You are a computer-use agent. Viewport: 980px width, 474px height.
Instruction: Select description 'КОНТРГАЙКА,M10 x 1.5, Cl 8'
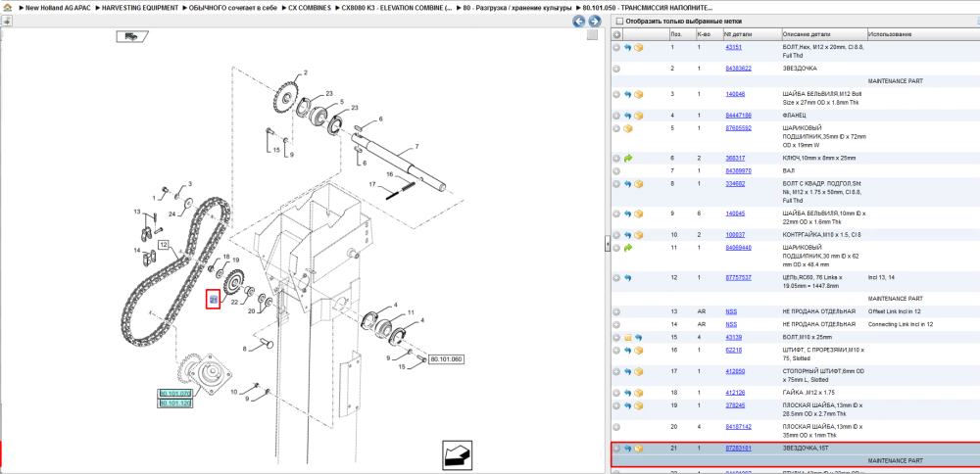coord(822,235)
